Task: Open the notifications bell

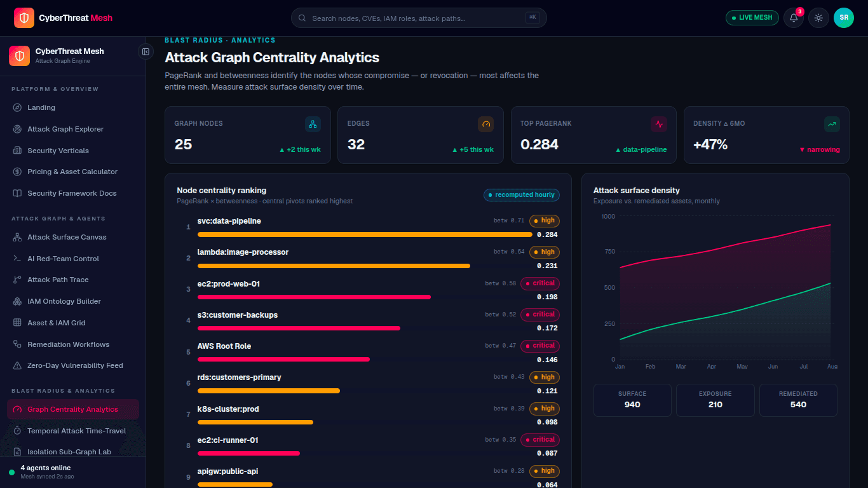Action: [794, 18]
